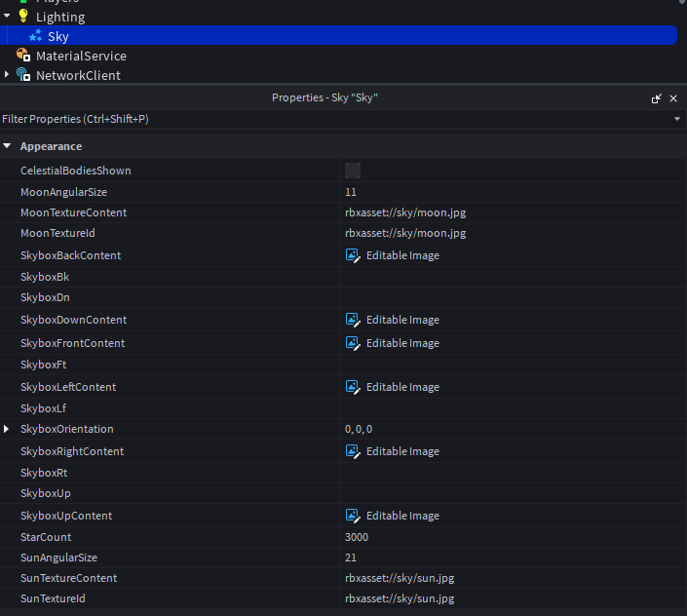Click the Sky stars icon
This screenshot has height=616, width=687.
(35, 35)
